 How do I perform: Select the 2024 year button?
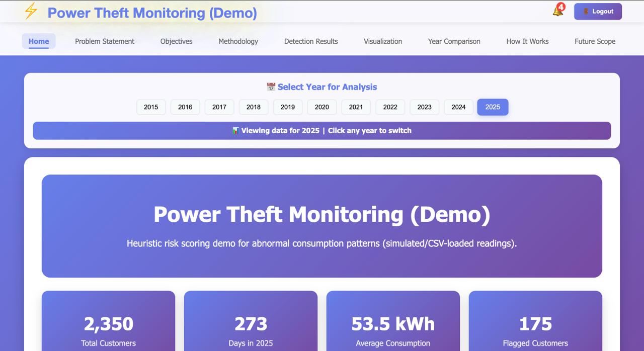click(458, 107)
